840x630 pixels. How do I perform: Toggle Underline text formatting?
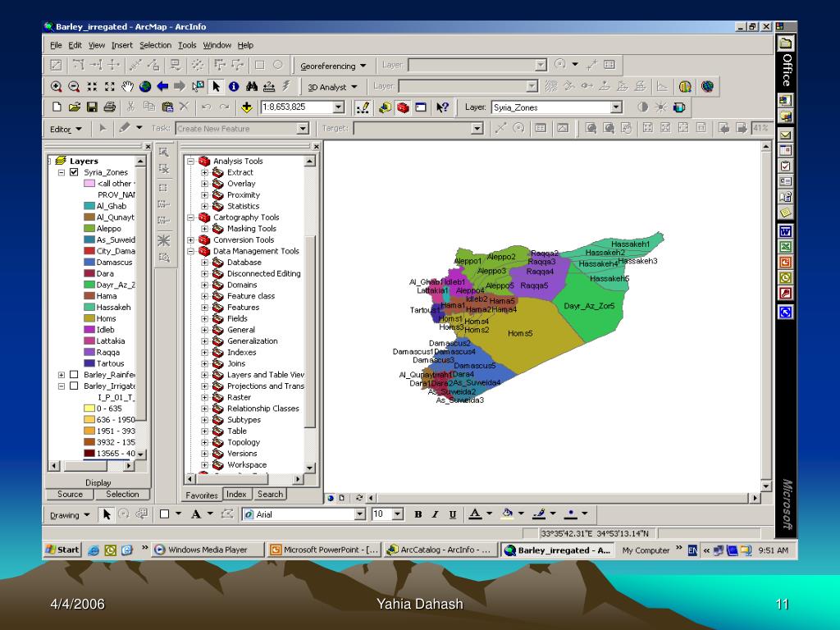click(x=453, y=514)
